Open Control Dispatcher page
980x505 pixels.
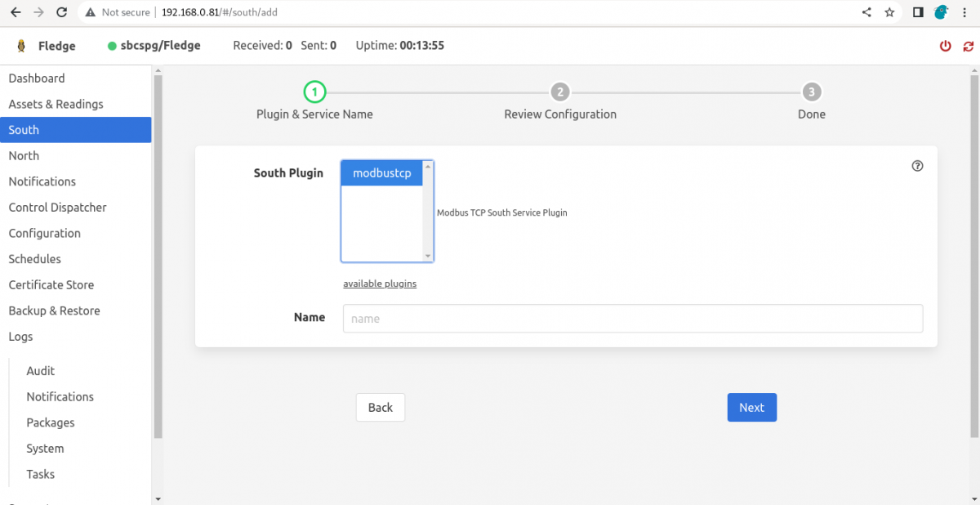click(57, 208)
